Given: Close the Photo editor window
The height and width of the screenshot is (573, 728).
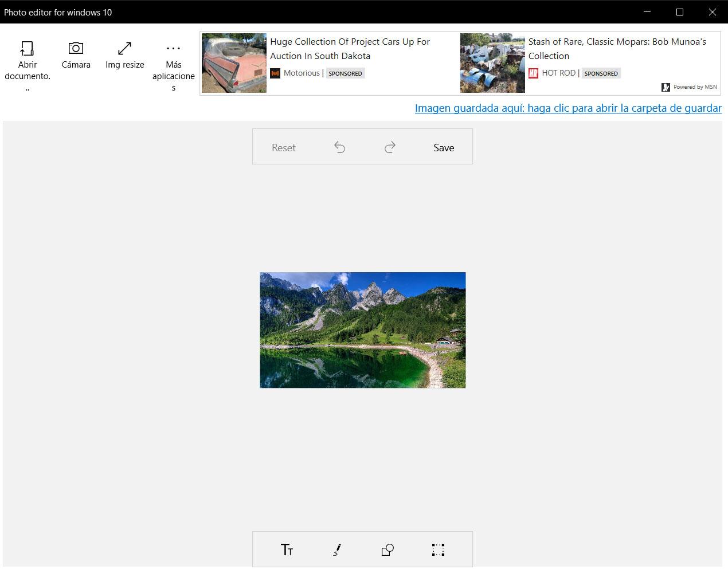Looking at the screenshot, I should 713,12.
